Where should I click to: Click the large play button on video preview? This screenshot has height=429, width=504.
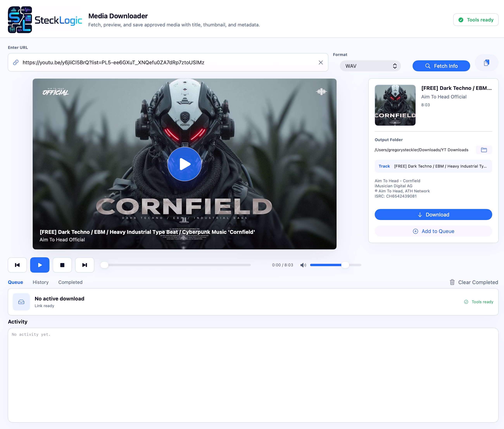coord(184,164)
